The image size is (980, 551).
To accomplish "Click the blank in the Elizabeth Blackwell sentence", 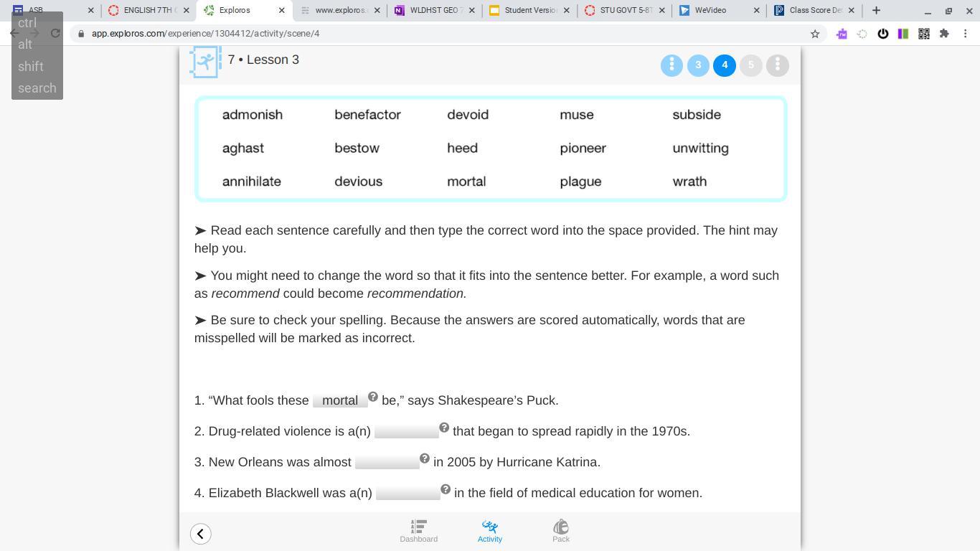I will tap(408, 493).
